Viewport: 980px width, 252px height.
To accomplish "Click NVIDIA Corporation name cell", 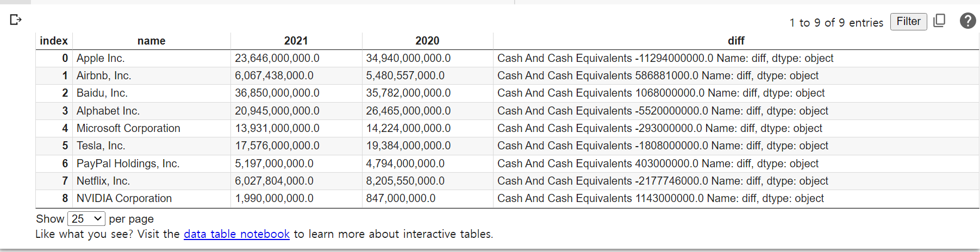I will tap(152, 198).
